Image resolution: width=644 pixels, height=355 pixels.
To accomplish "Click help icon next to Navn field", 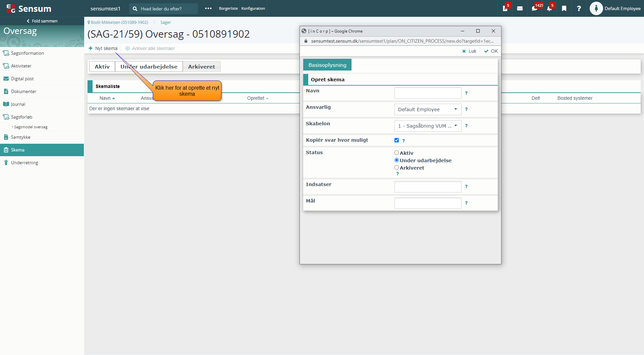I will (x=466, y=93).
